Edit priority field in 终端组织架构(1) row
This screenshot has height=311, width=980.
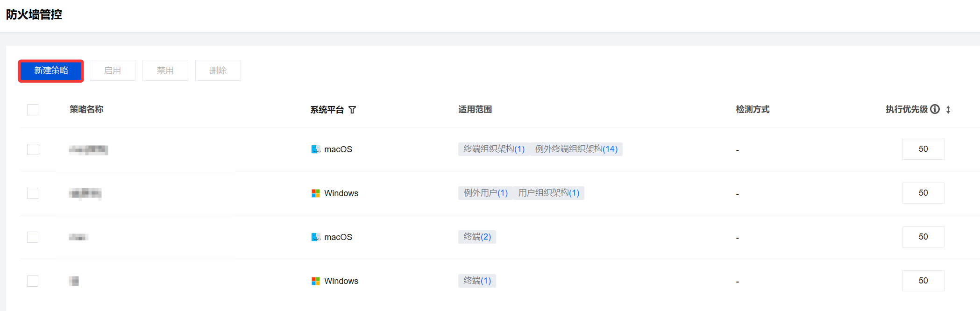point(923,149)
